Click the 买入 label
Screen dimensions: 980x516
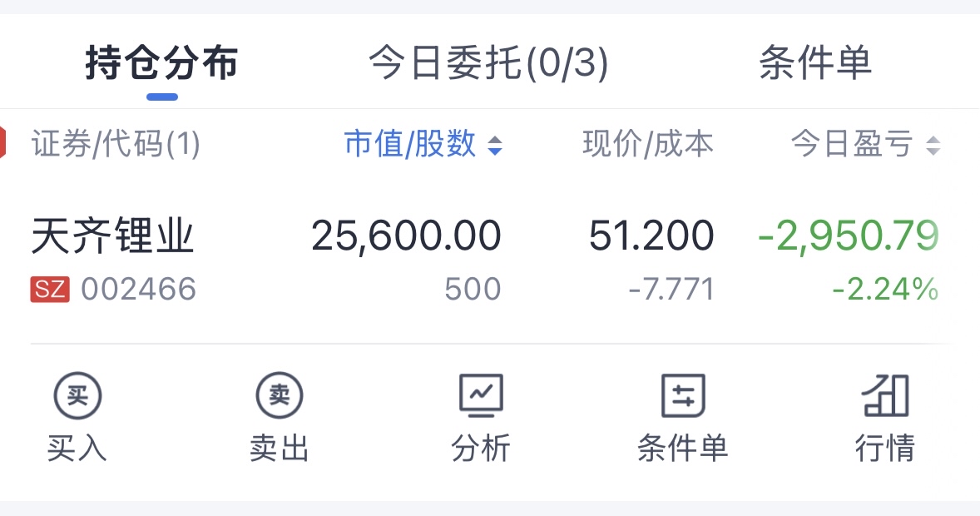pyautogui.click(x=77, y=449)
